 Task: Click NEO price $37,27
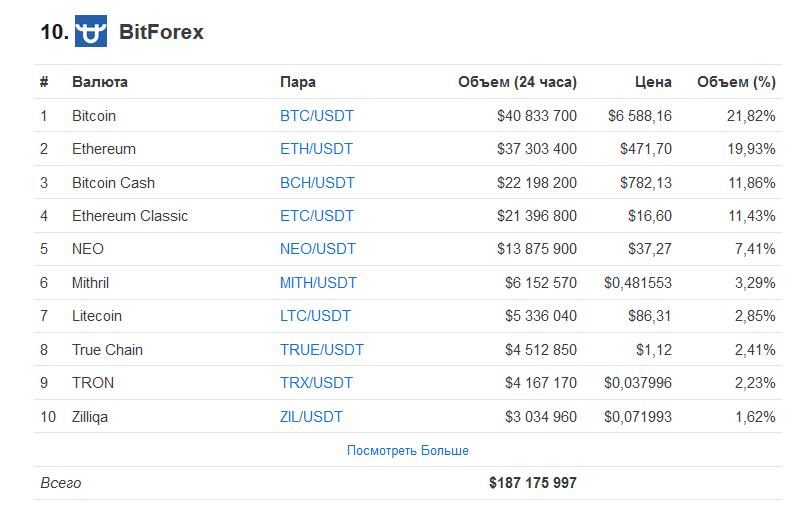tap(650, 249)
